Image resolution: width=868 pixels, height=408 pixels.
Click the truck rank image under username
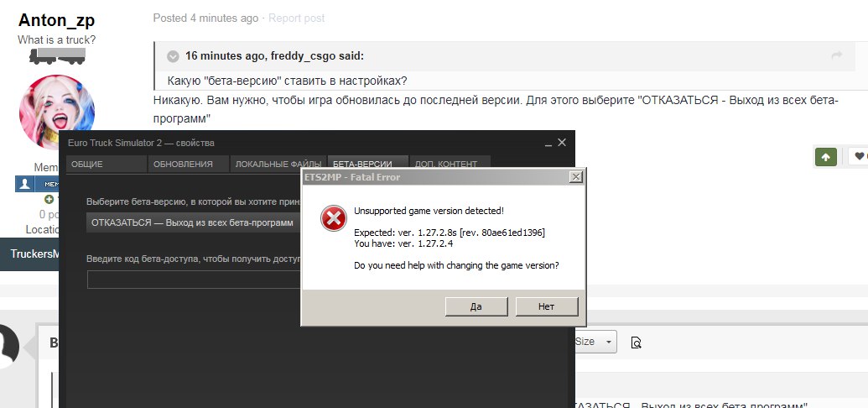pos(57,56)
